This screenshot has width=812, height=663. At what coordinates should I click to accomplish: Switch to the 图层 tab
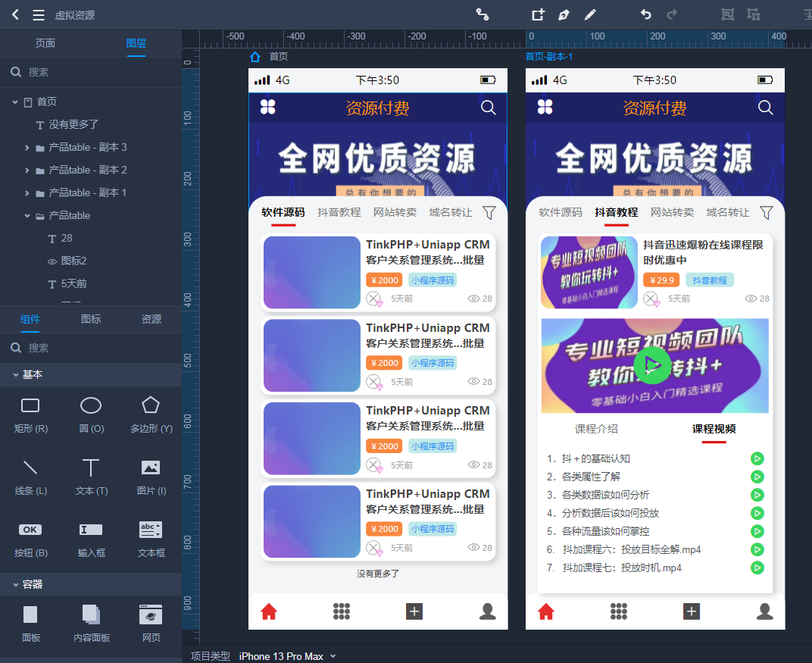pyautogui.click(x=136, y=43)
